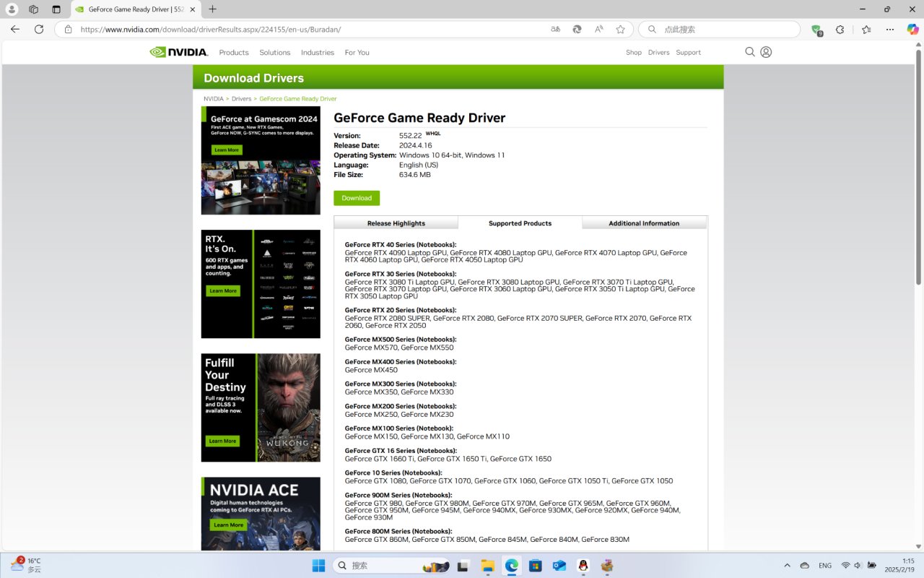Open the ENG input language indicator

pos(824,565)
